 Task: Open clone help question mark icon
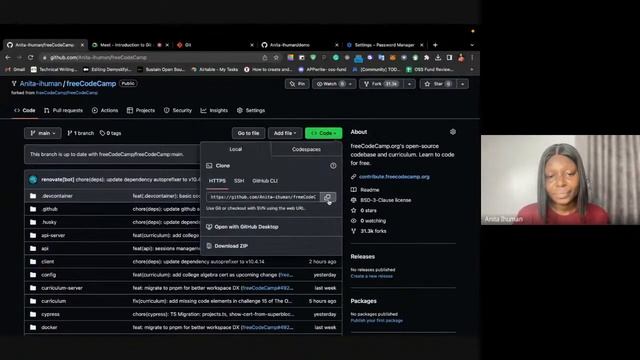click(333, 166)
